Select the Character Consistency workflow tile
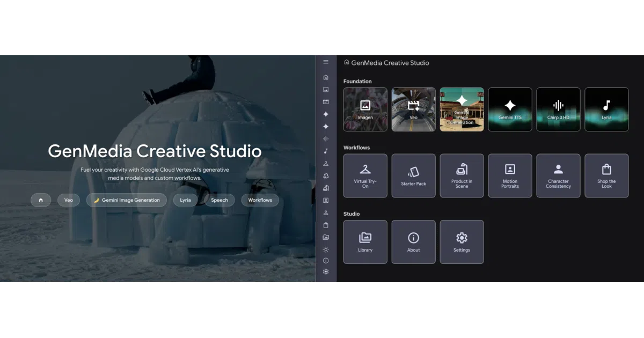This screenshot has height=338, width=644. click(559, 176)
